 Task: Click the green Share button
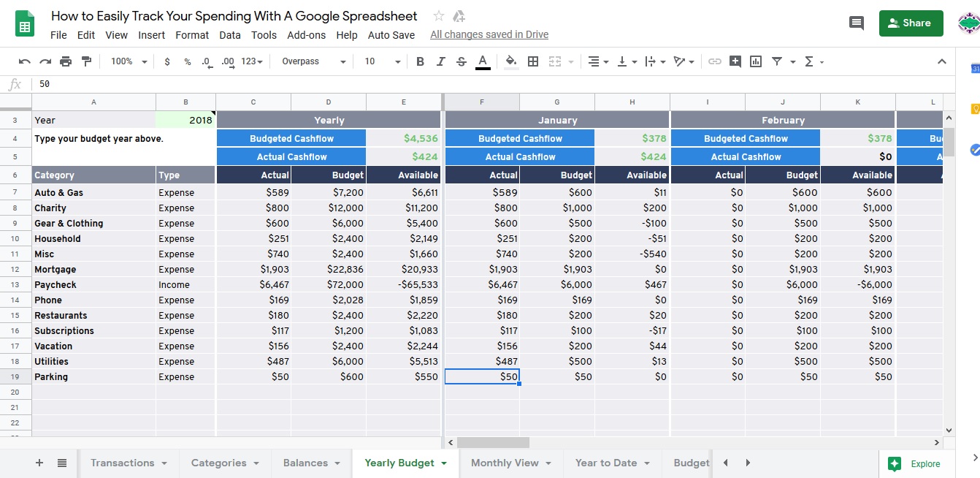911,23
